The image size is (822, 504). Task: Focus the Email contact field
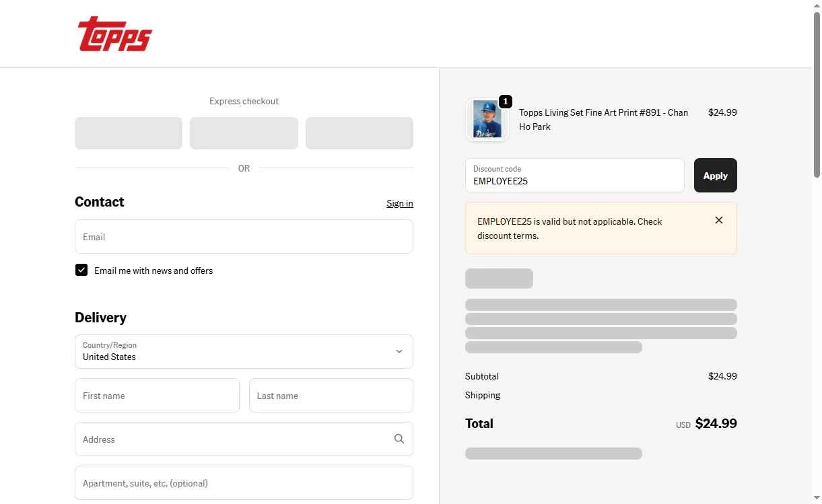[244, 237]
